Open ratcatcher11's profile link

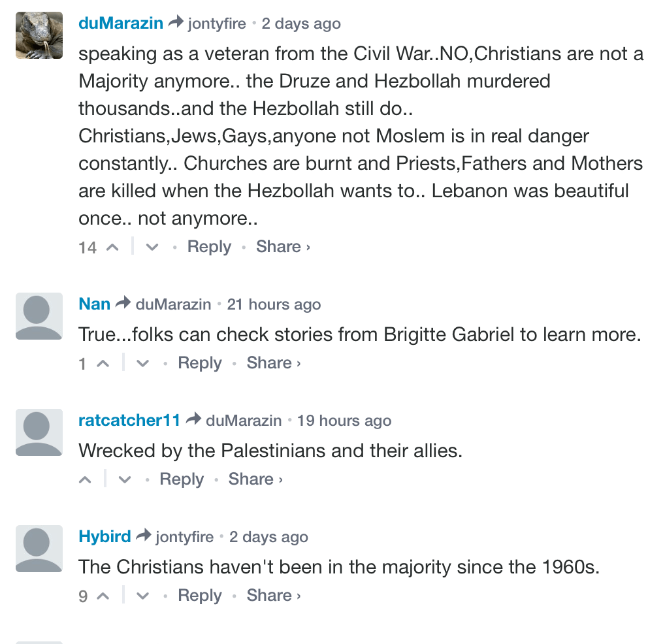coord(129,421)
